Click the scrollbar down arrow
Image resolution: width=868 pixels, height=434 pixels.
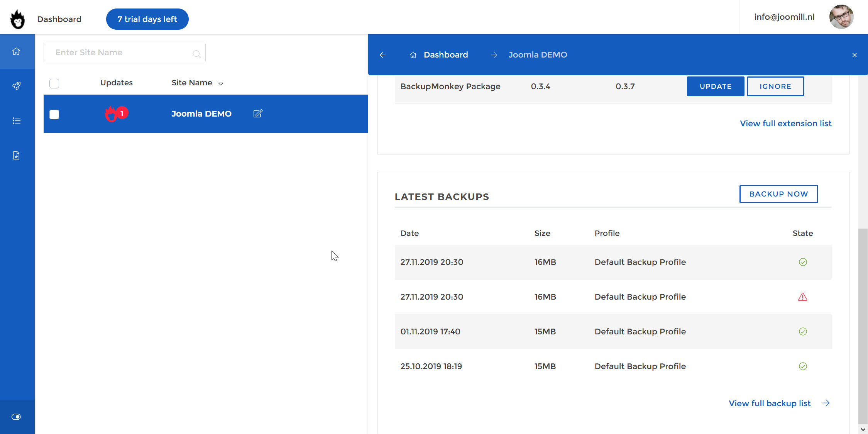point(863,429)
